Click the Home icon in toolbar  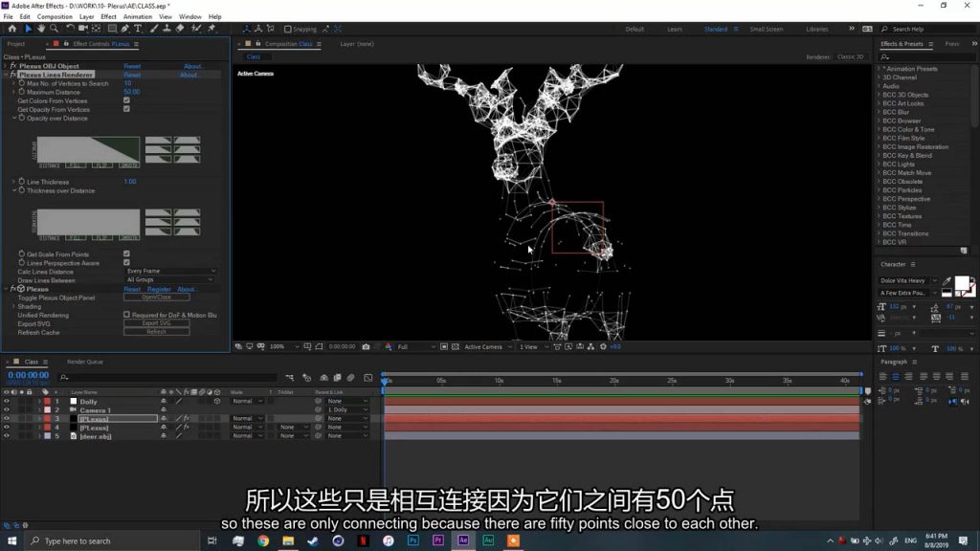(11, 29)
